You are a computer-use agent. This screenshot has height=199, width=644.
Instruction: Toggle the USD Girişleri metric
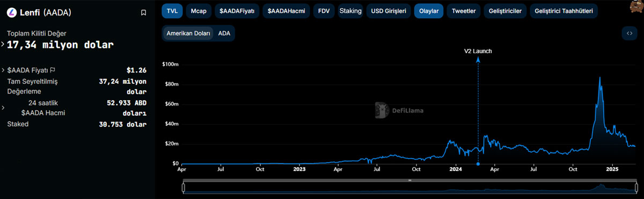tap(389, 11)
